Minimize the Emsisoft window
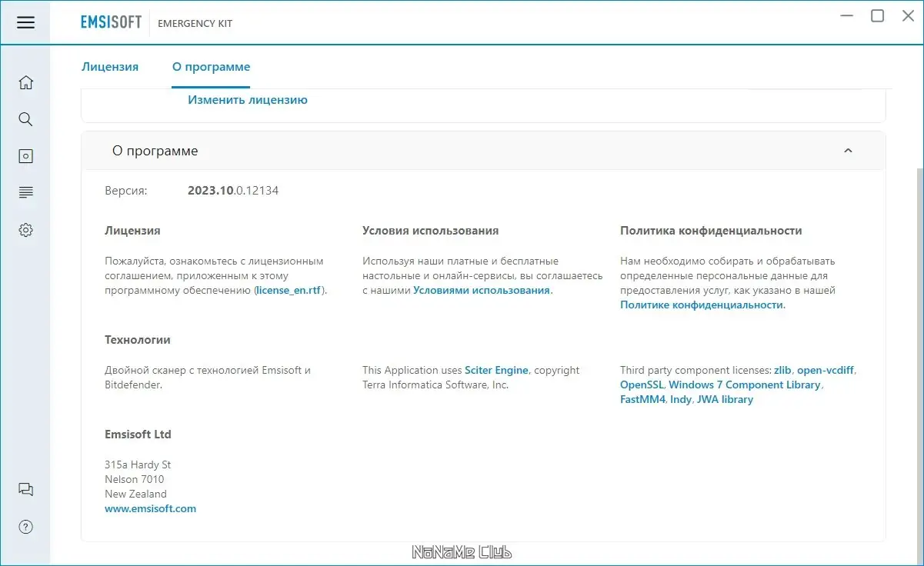This screenshot has height=566, width=924. pyautogui.click(x=847, y=15)
